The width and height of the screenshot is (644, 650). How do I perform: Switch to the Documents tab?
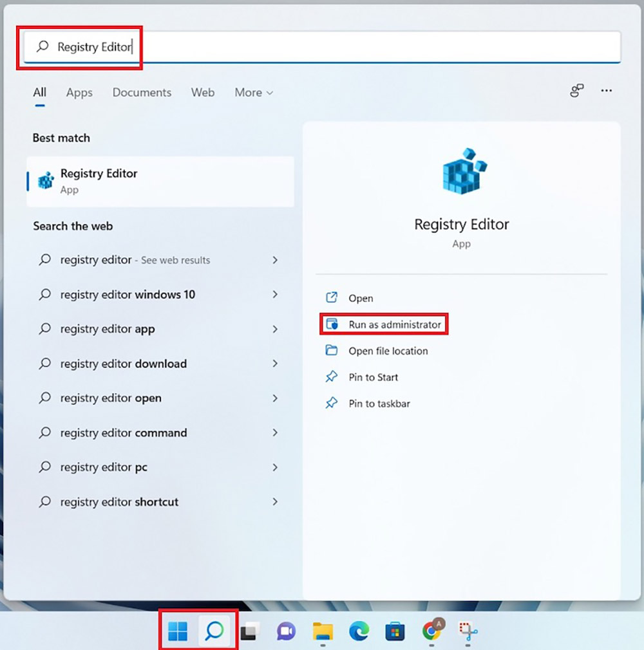click(142, 92)
